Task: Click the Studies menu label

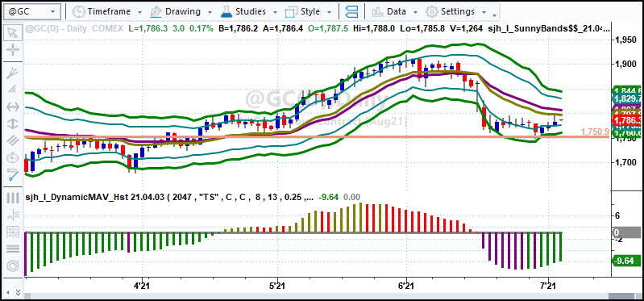Action: pyautogui.click(x=251, y=11)
